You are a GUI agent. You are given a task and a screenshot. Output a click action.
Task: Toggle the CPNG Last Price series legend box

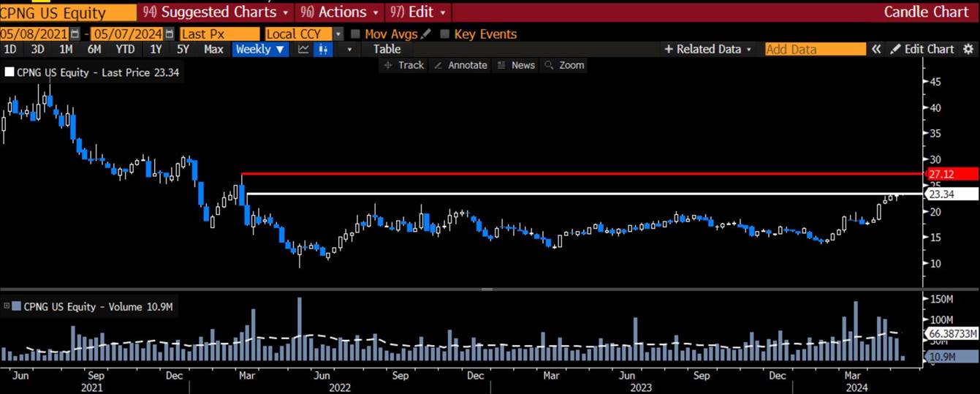click(x=9, y=72)
